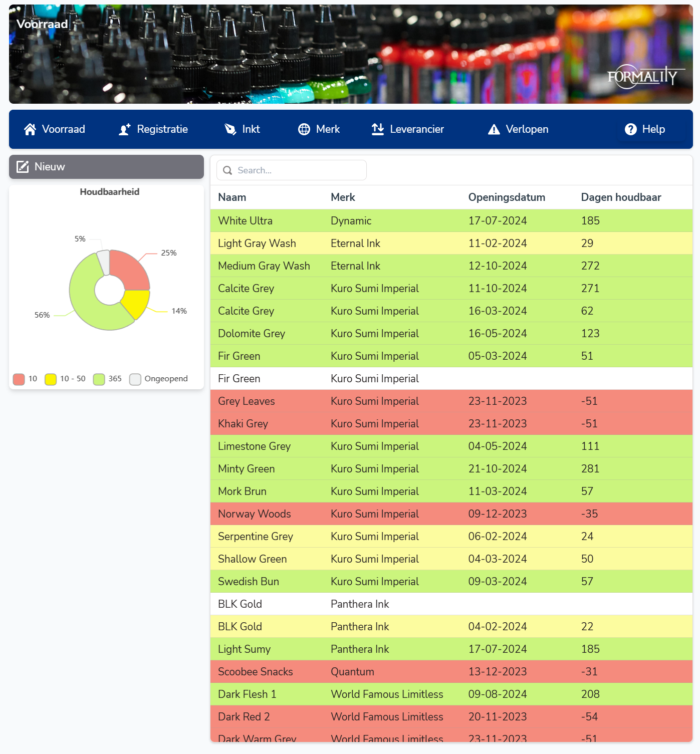Click the home icon beside Voorraad
700x754 pixels.
[30, 129]
